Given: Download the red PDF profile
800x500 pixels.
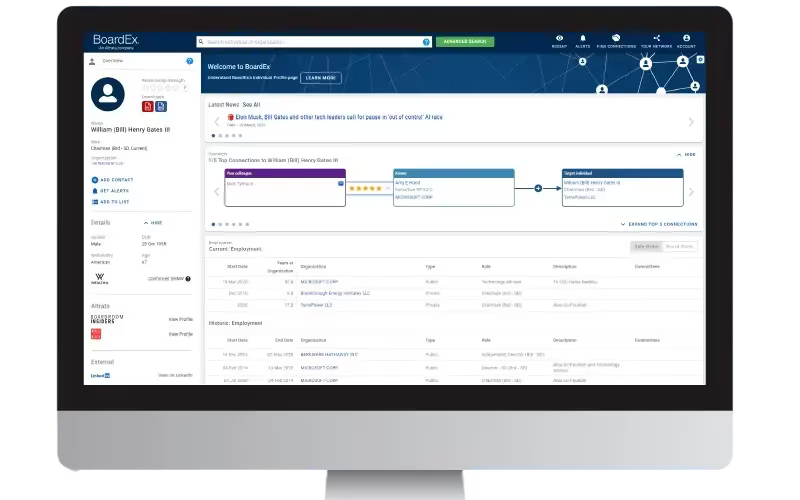Looking at the screenshot, I should coord(147,106).
